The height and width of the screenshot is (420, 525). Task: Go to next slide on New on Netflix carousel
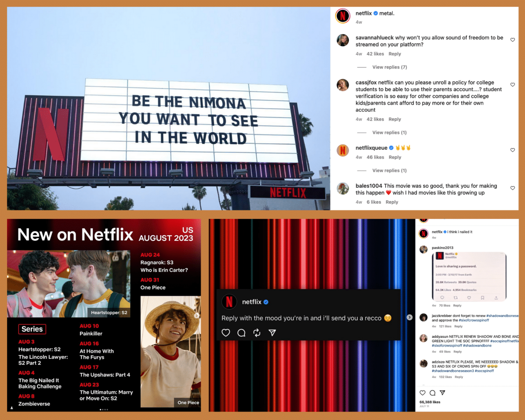tap(197, 315)
